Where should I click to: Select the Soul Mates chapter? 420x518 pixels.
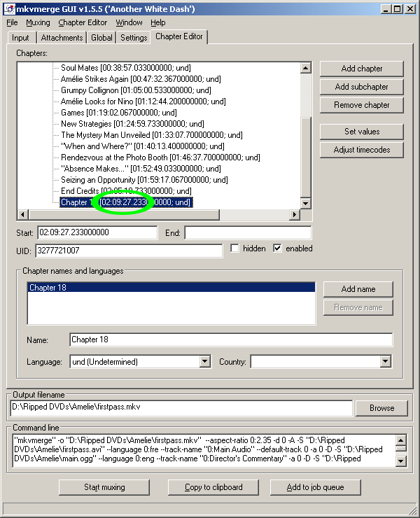[x=126, y=68]
